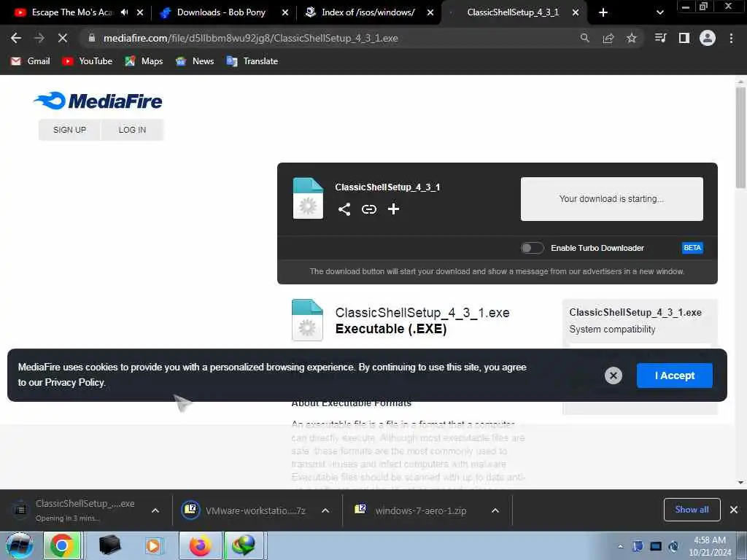Screen dimensions: 747x560
Task: Open the Internet Download Manager taskbar icon
Action: 244,545
